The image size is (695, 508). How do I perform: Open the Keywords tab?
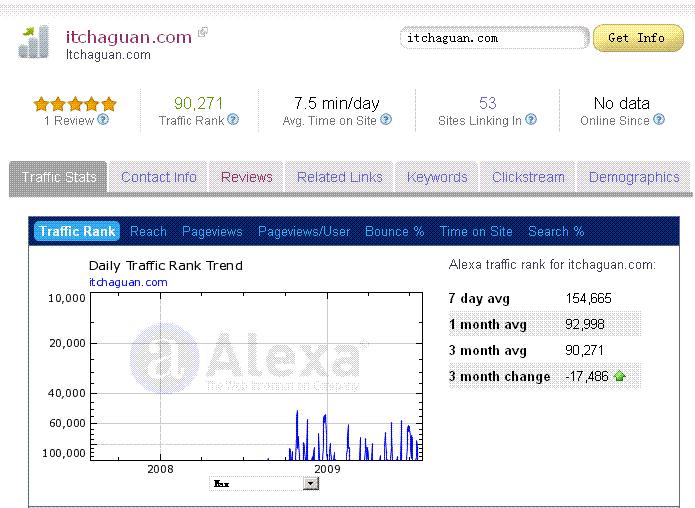(437, 177)
